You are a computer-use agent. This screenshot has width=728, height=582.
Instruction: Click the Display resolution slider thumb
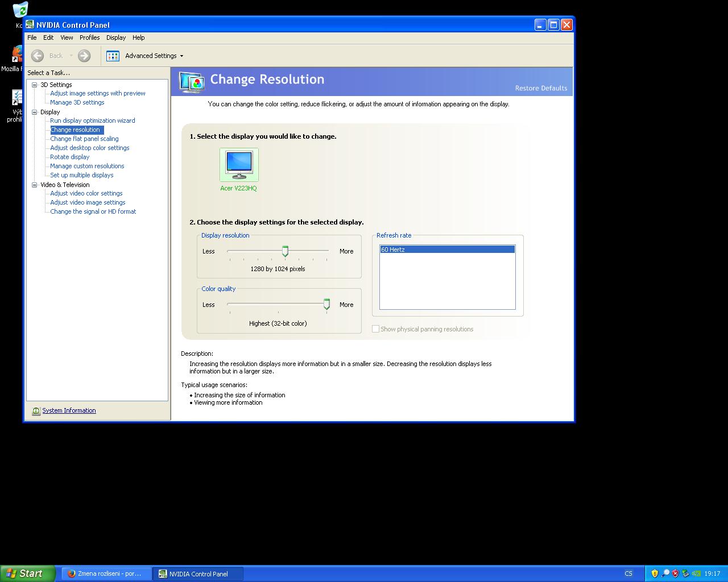click(x=286, y=251)
